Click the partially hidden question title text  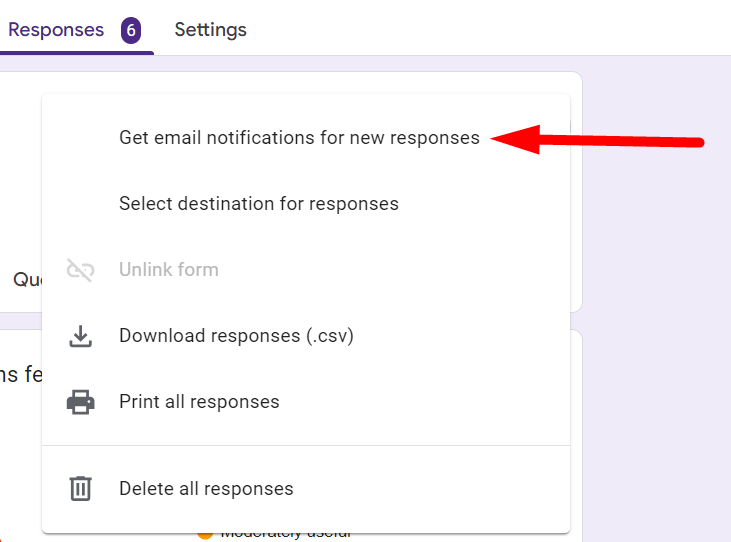(20, 375)
